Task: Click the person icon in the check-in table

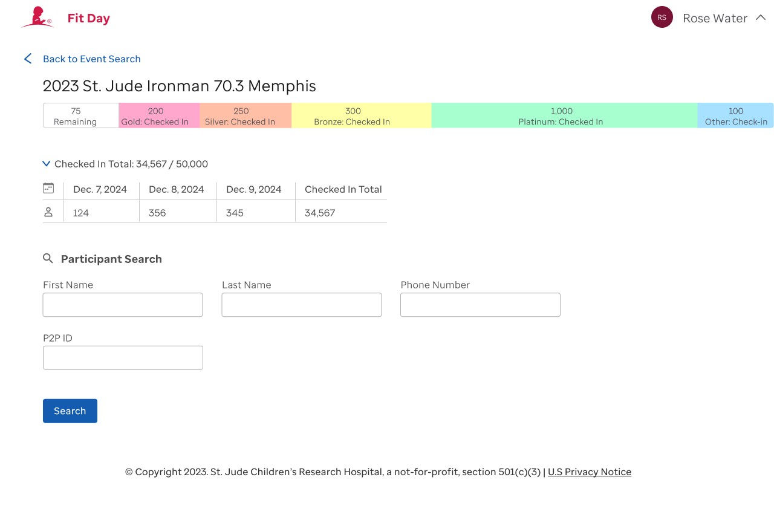Action: 48,211
